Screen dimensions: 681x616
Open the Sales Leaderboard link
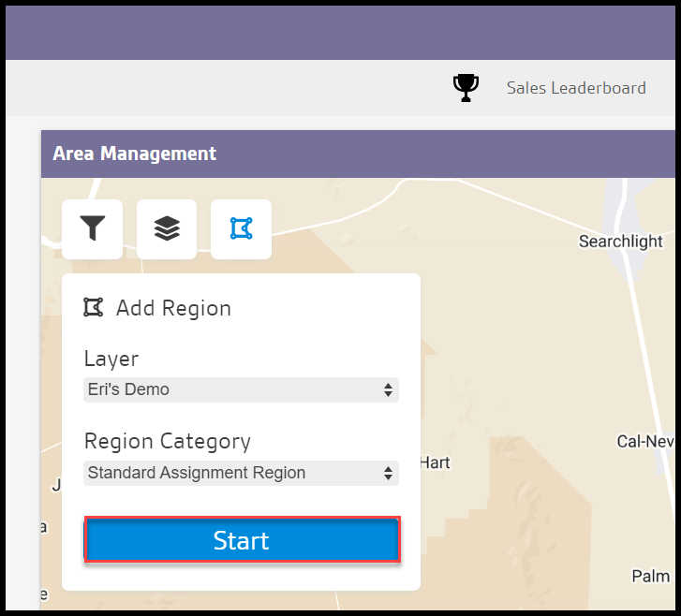[576, 88]
